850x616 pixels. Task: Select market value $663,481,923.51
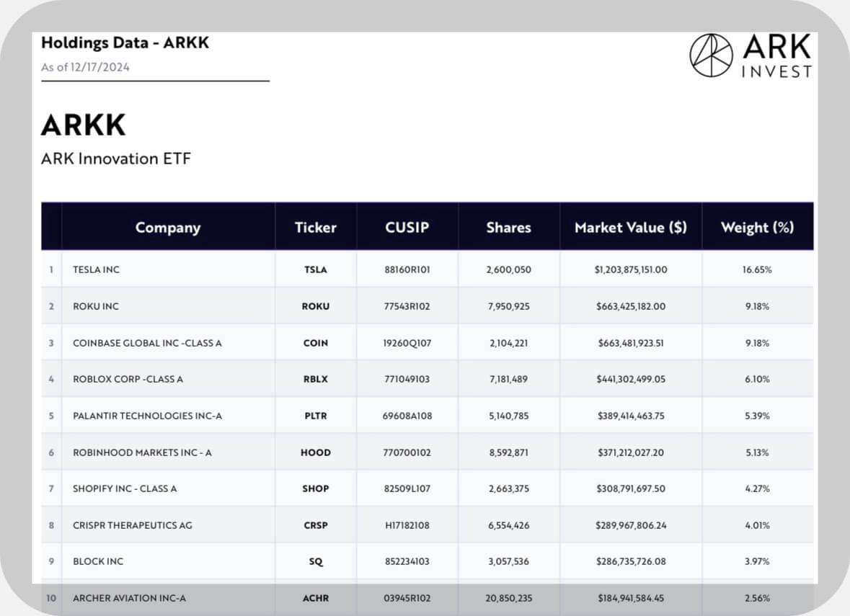pos(631,343)
